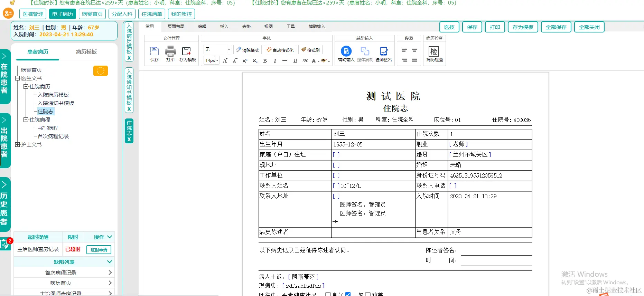Collapse the 缺陷列表 section chevron

[110, 262]
